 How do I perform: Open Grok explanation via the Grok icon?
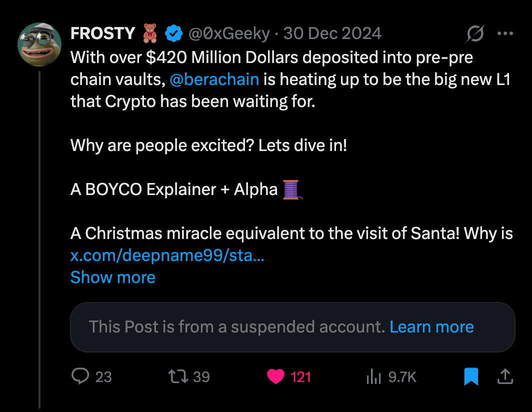474,33
